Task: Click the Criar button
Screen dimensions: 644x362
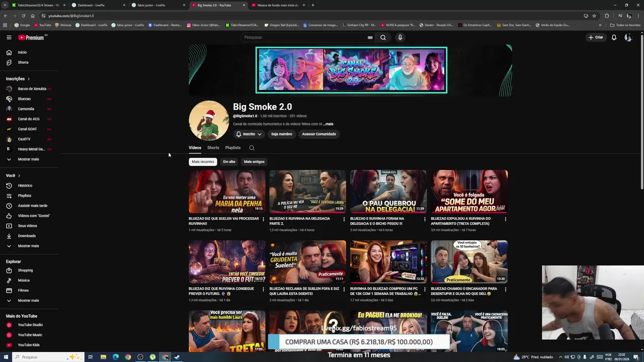Action: coord(596,37)
